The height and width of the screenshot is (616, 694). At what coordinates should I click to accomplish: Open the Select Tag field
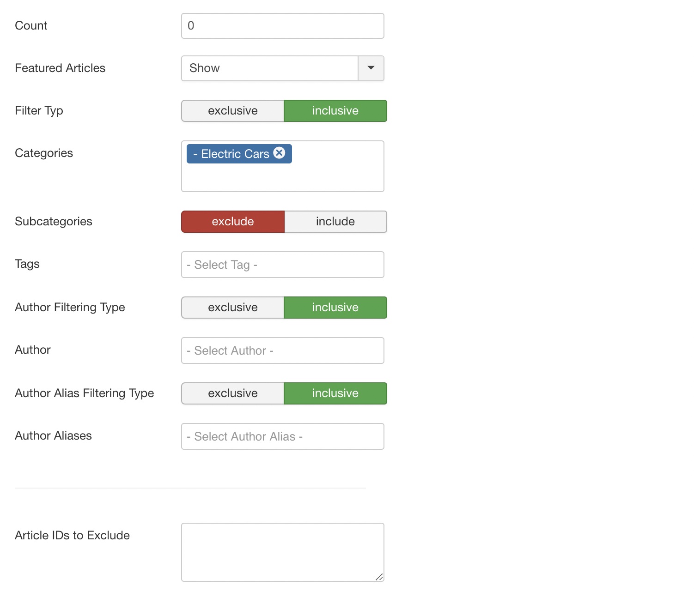pyautogui.click(x=283, y=265)
